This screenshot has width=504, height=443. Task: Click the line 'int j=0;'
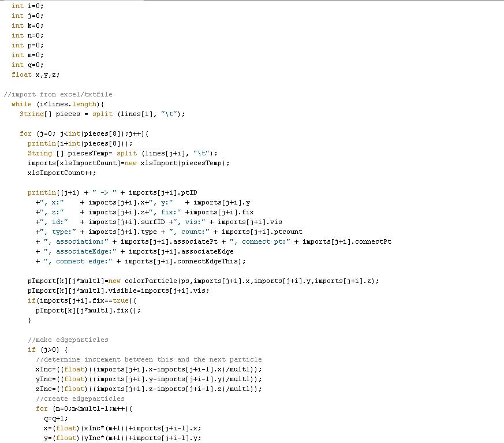27,16
